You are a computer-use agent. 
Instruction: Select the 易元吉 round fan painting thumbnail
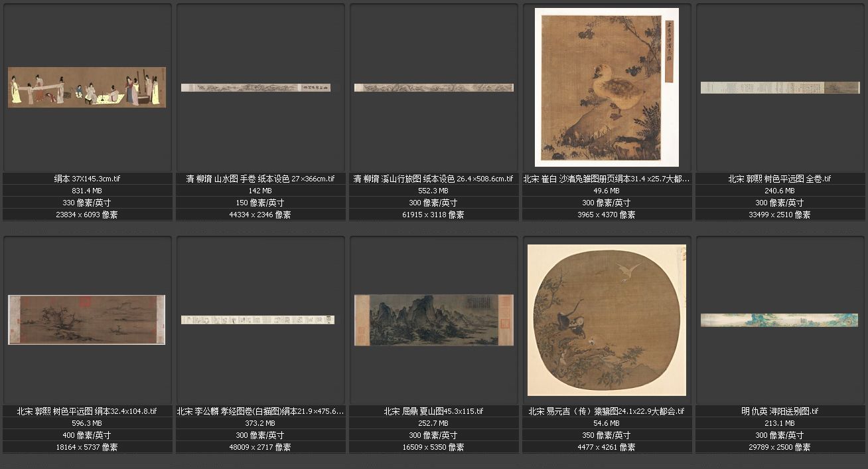click(607, 320)
